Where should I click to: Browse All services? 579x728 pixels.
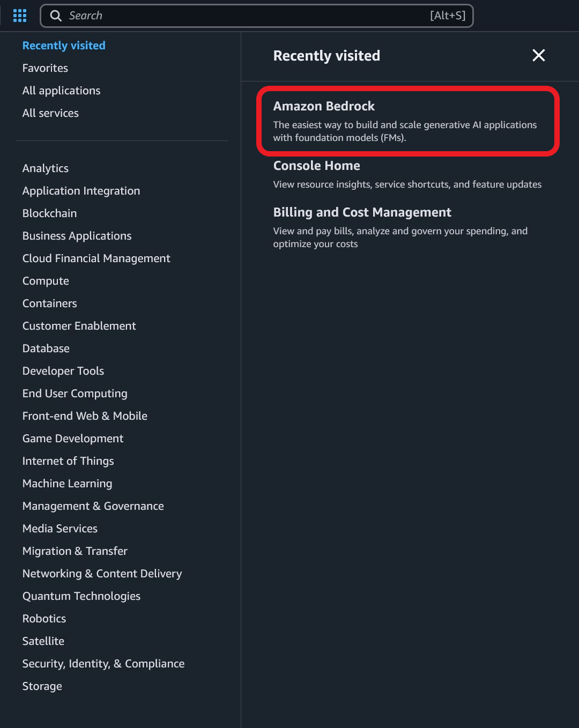(50, 113)
